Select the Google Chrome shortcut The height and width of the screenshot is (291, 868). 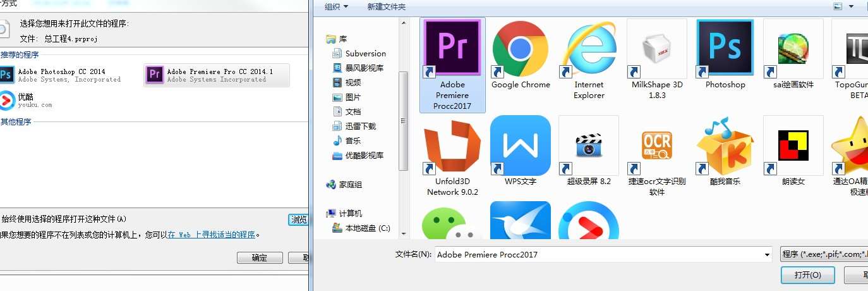click(521, 54)
